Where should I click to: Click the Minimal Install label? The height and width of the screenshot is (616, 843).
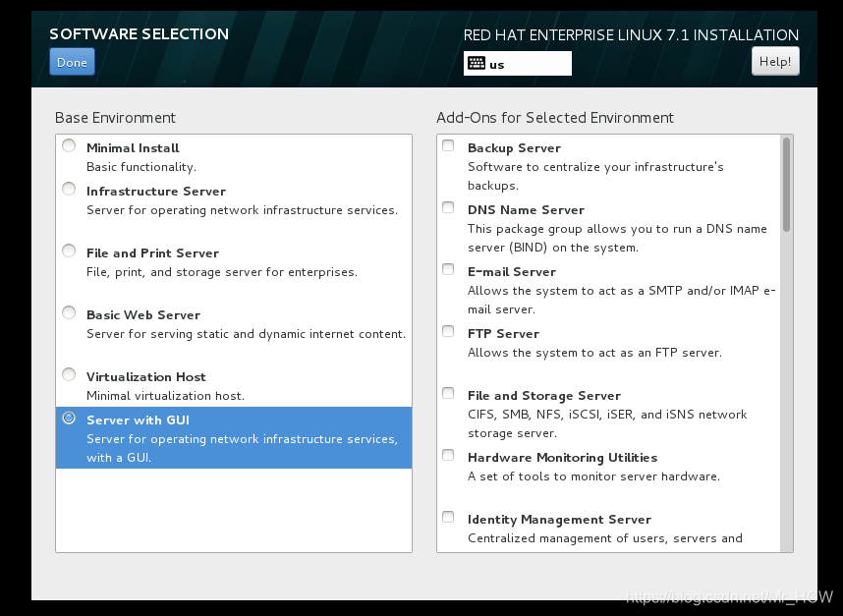pyautogui.click(x=133, y=147)
